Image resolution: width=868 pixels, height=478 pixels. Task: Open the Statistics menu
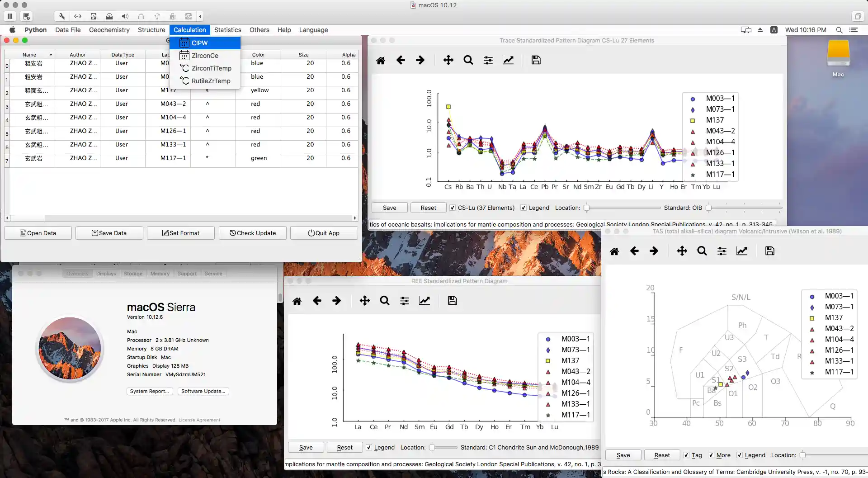227,30
